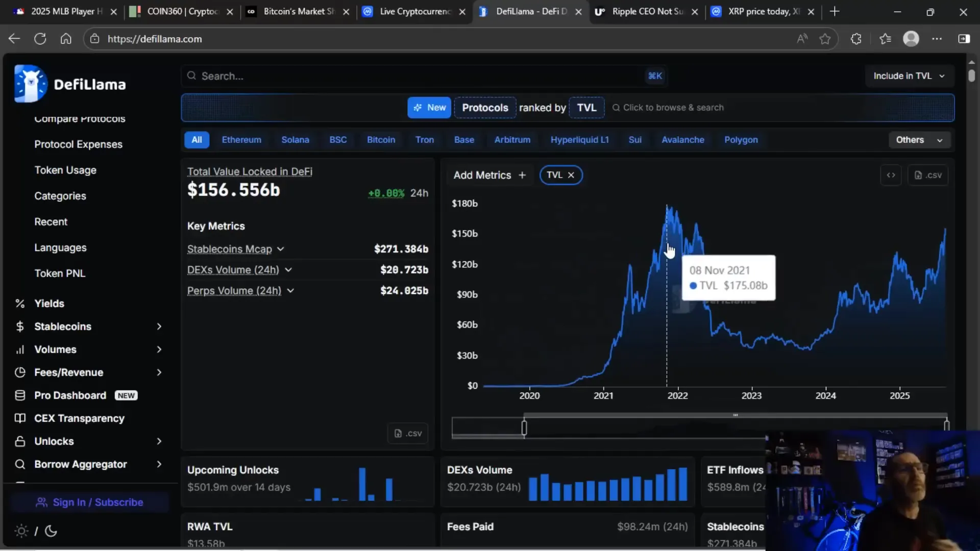Open the browser profile avatar
Viewport: 980px width, 551px height.
911,39
